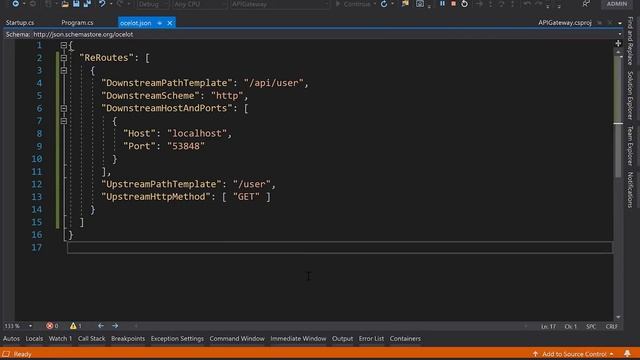
Task: Open the Find and Replace side panel
Action: (630, 41)
